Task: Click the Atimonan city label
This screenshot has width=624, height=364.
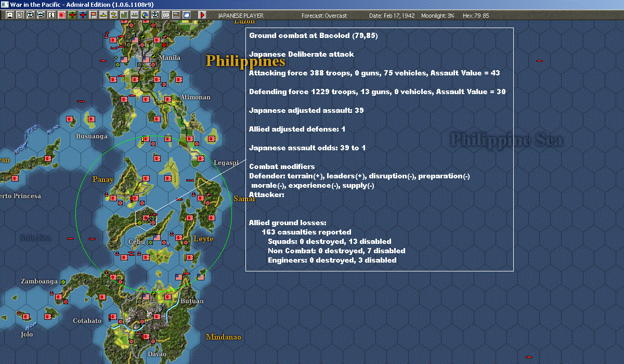Action: point(196,97)
